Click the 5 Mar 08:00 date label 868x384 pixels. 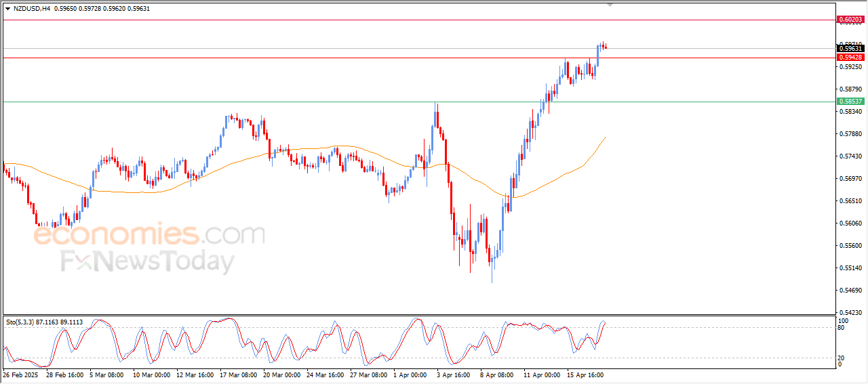[x=106, y=374]
